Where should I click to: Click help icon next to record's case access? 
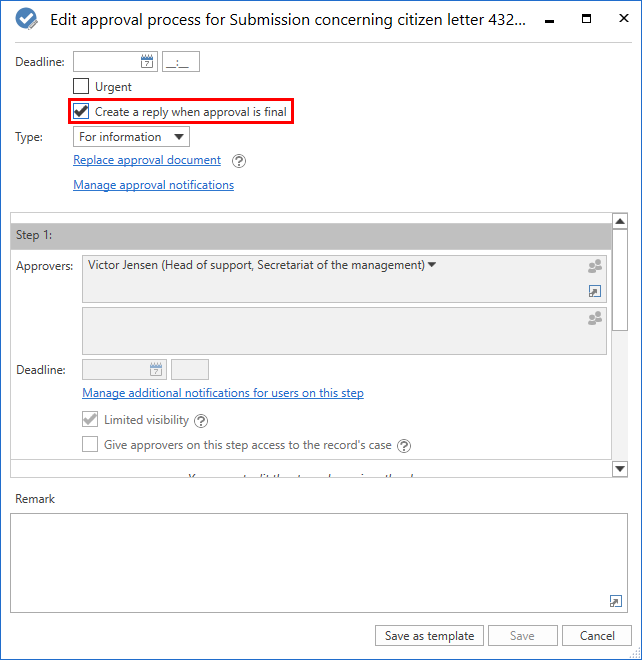coord(404,446)
